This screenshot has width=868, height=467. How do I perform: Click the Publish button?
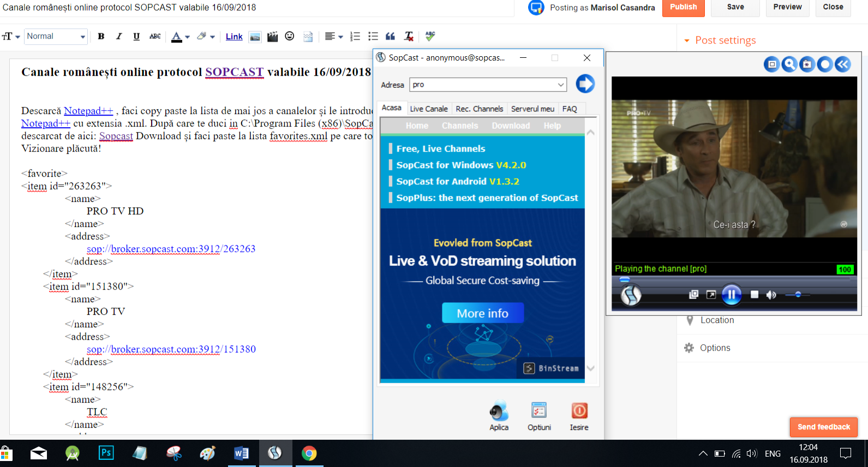pos(684,7)
